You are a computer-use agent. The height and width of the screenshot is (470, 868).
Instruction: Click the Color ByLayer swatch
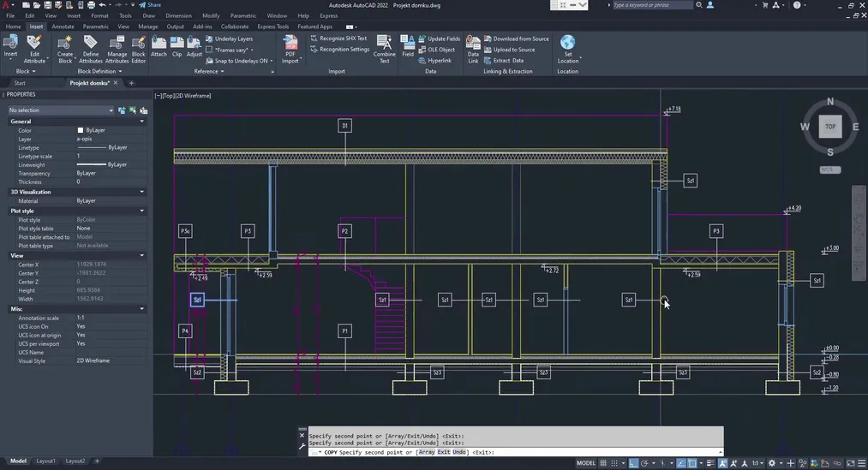click(81, 130)
